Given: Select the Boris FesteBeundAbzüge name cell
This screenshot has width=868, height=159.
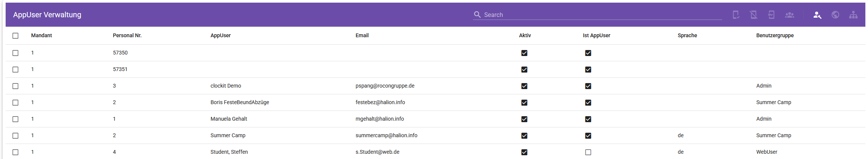Looking at the screenshot, I should pos(240,102).
